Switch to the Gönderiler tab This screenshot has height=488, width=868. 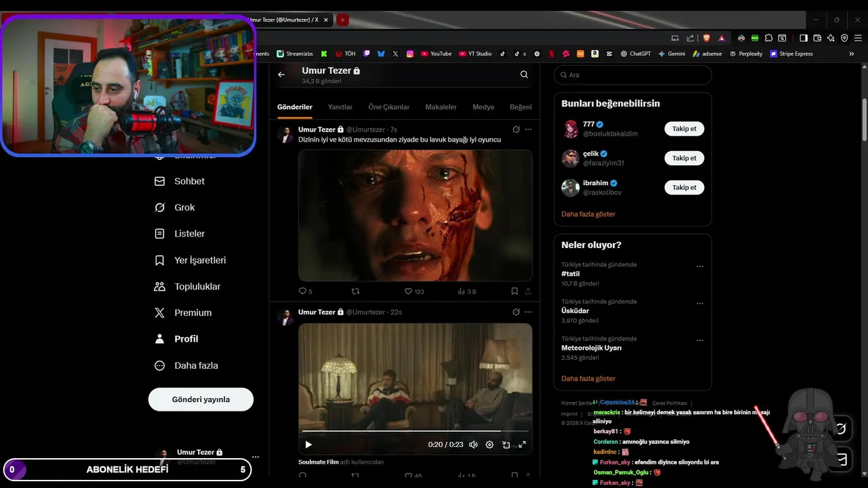(295, 107)
